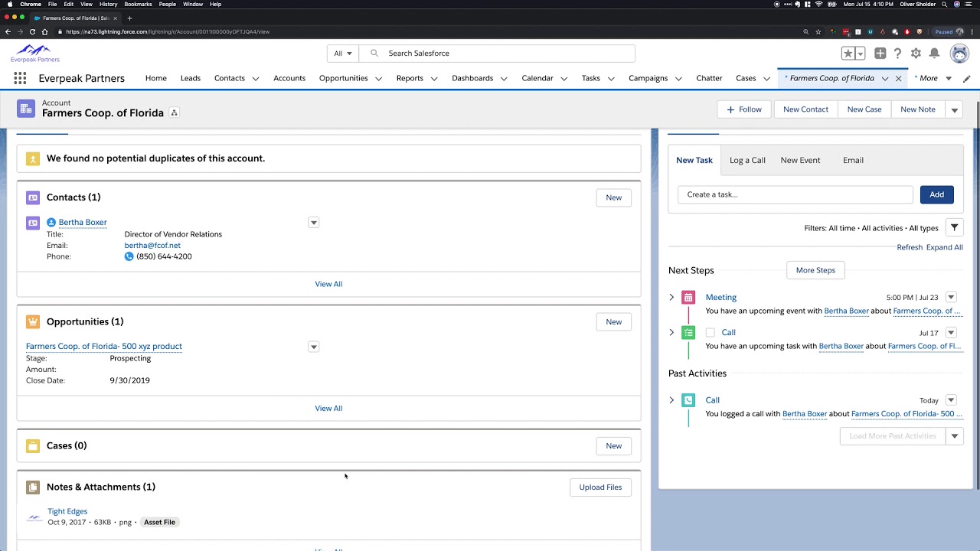Click the Notes & Attachments icon

click(33, 487)
